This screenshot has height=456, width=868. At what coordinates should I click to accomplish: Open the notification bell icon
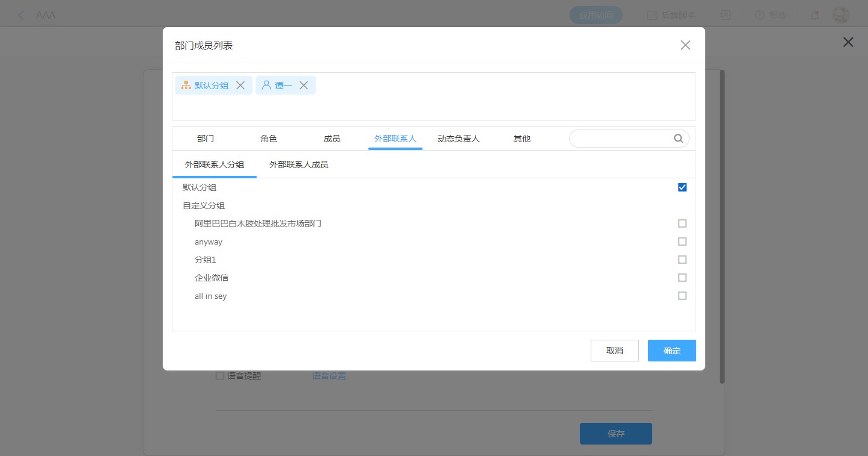click(x=815, y=15)
